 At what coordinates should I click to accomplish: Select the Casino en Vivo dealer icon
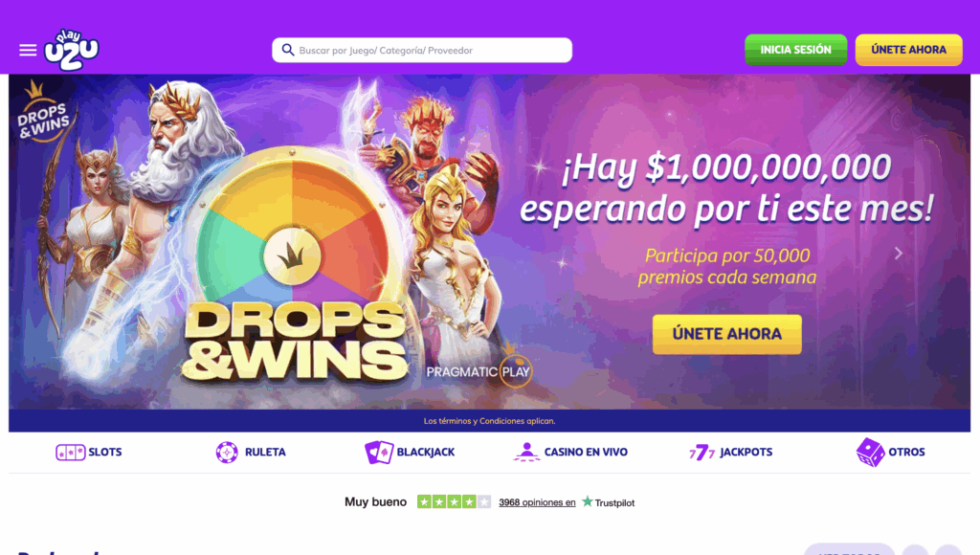tap(526, 452)
